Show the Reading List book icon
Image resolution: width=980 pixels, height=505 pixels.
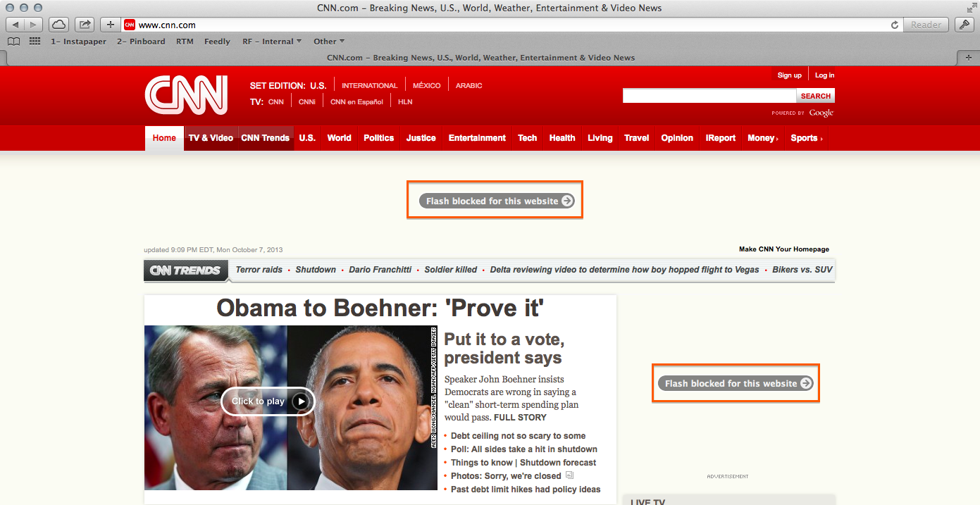(13, 42)
